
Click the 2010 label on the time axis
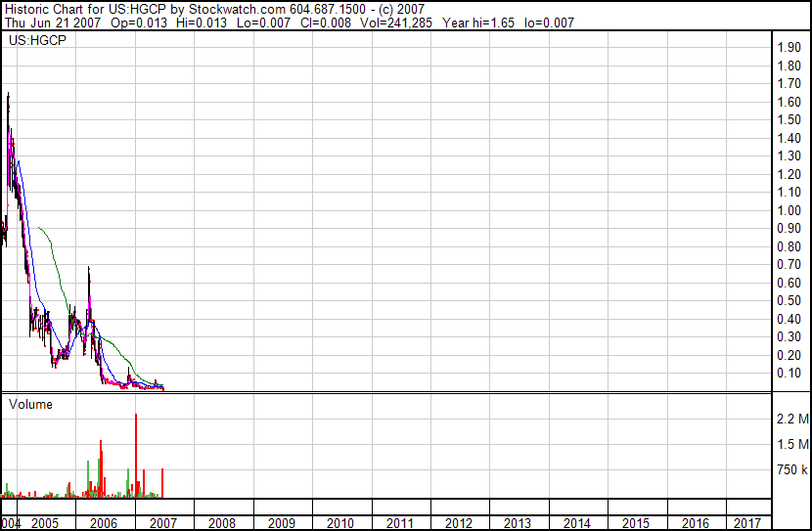[339, 523]
